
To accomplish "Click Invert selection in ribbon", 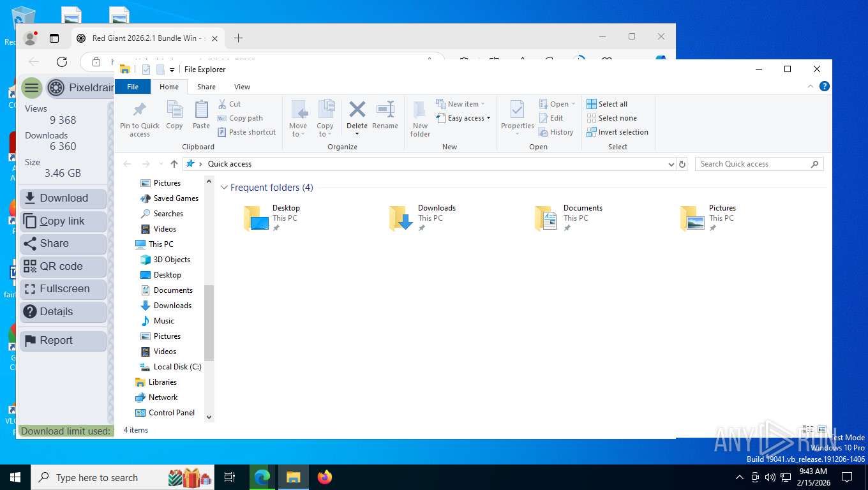I will coord(617,132).
